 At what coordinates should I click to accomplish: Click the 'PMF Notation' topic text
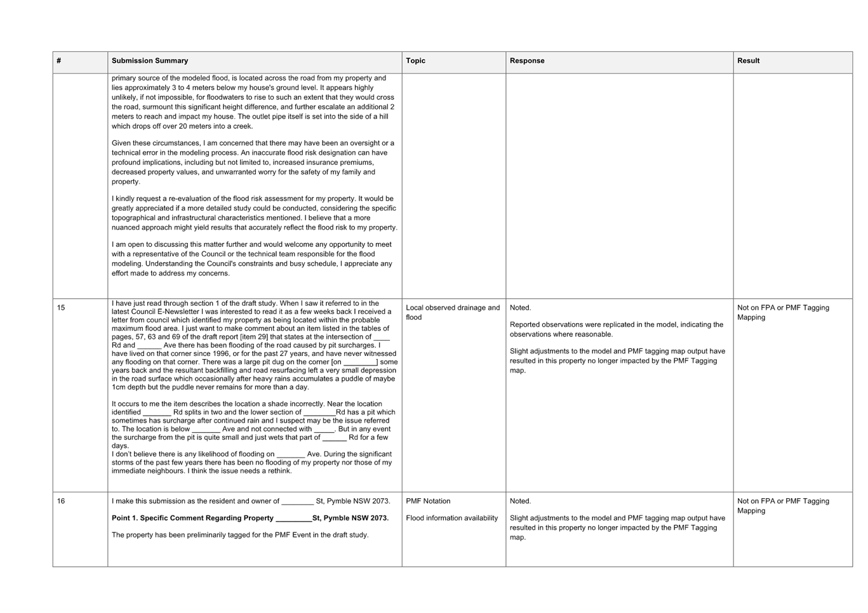[x=428, y=501]
